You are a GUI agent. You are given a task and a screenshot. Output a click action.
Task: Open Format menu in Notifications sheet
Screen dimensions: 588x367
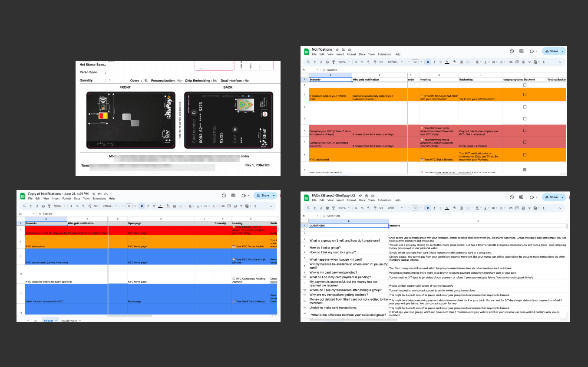tap(351, 54)
